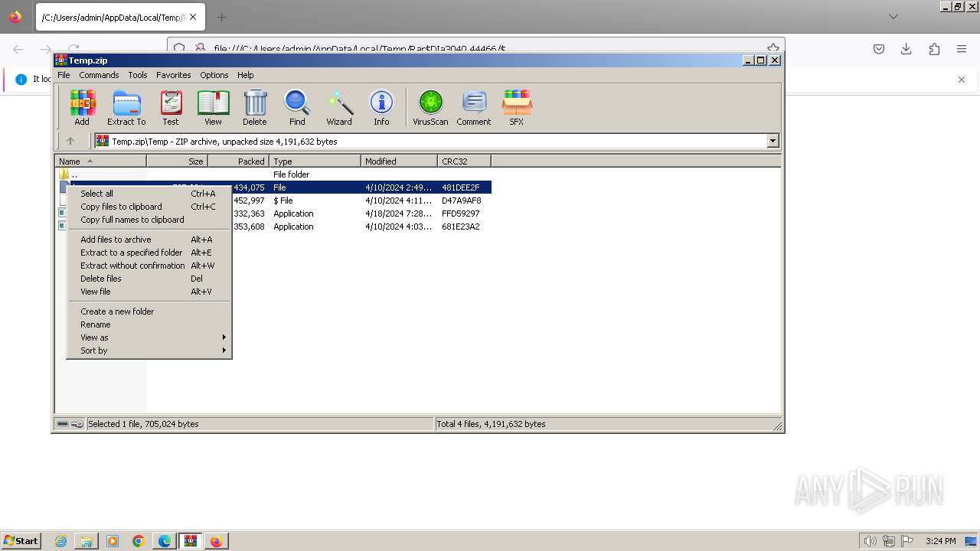Image resolution: width=980 pixels, height=551 pixels.
Task: Click the drive icon in status bar
Action: [x=63, y=424]
